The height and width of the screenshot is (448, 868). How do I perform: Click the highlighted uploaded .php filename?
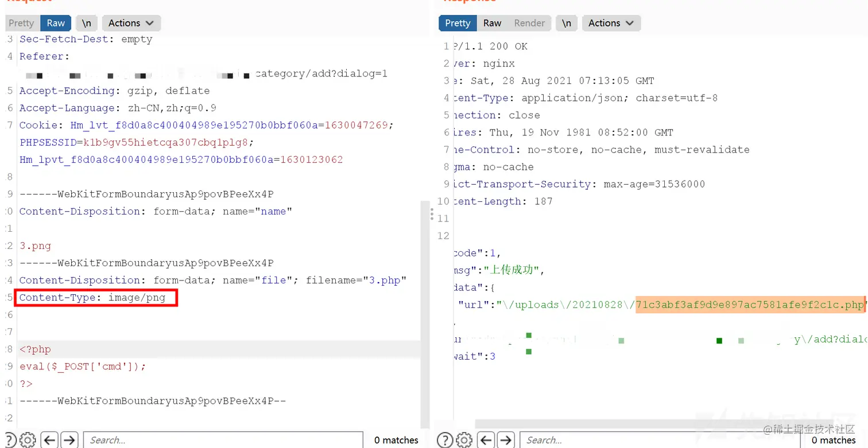[750, 304]
